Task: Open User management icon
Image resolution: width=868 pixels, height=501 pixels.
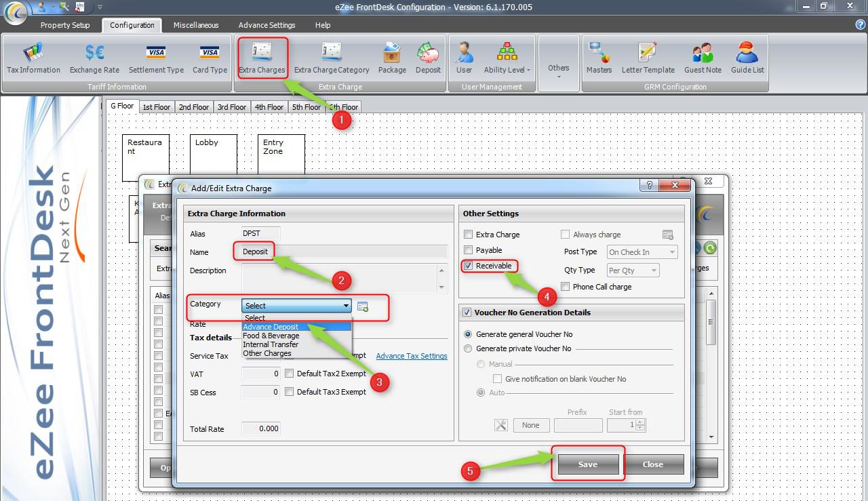Action: (x=465, y=59)
